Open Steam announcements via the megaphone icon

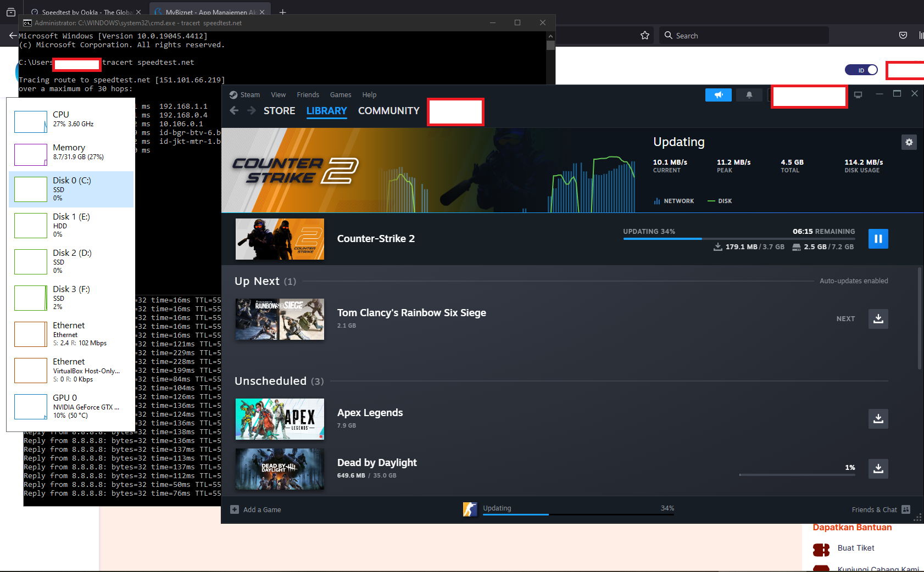[x=719, y=94]
